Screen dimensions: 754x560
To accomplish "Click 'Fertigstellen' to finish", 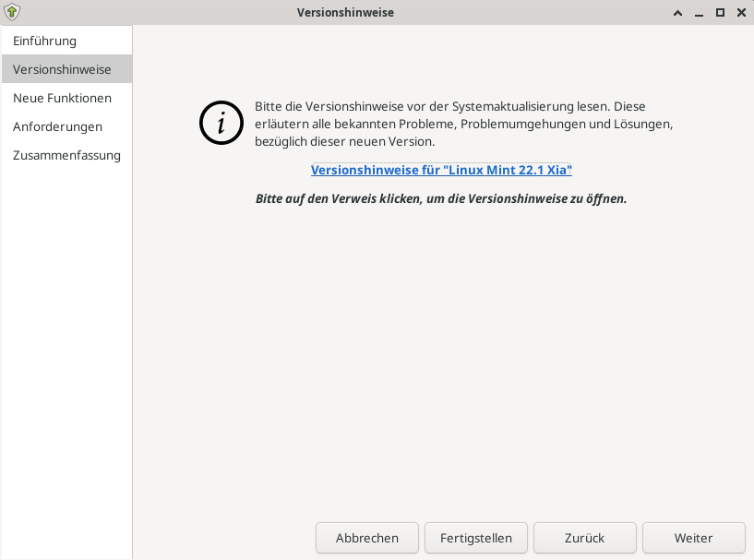I will [475, 538].
